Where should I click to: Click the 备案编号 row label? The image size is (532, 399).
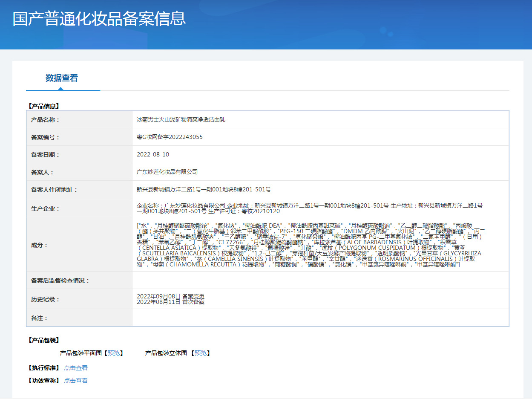(46, 137)
